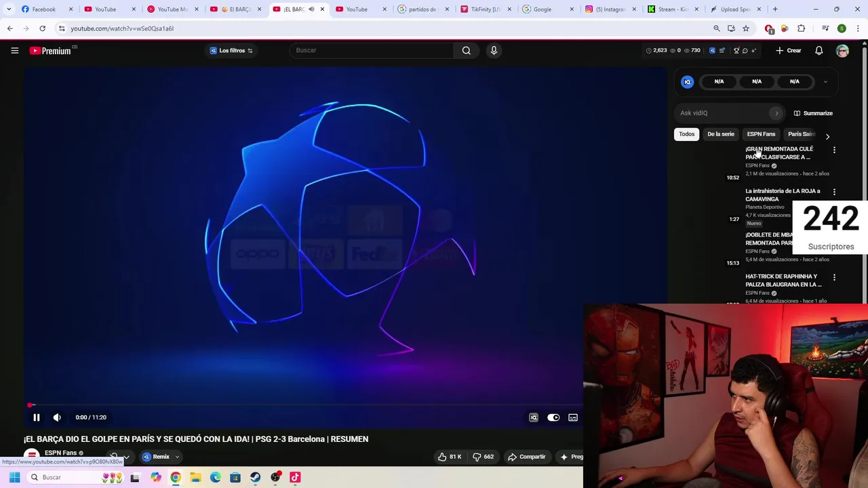Open the vidIQ checklist icon in toolbar
Screen dimensions: 868x488
tap(722, 50)
